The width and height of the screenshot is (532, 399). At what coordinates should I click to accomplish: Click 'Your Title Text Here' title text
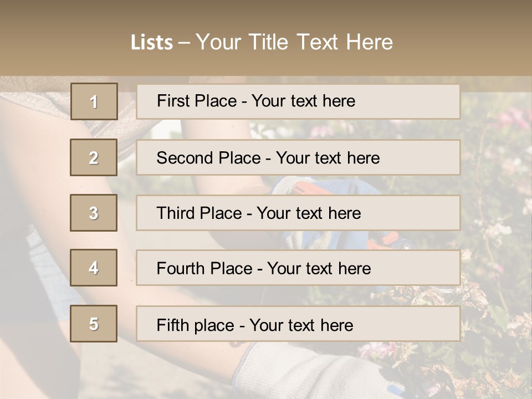294,42
